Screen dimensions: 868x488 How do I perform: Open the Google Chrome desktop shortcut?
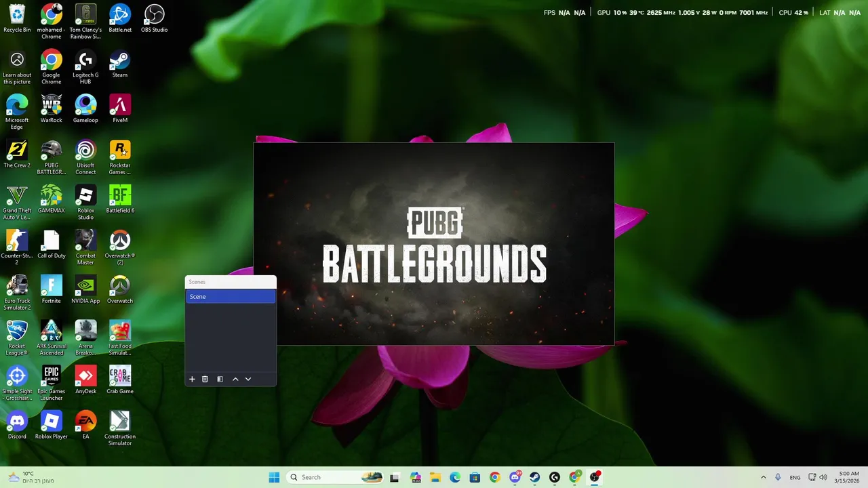51,66
